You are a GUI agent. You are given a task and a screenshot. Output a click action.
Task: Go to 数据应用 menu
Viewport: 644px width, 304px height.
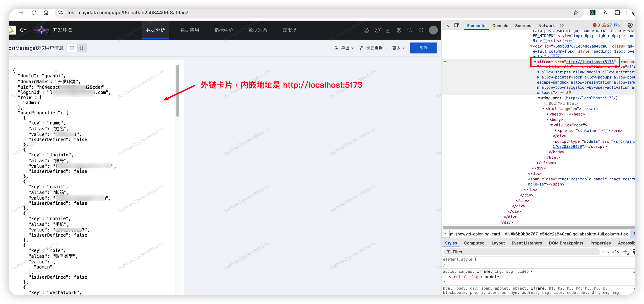click(190, 30)
